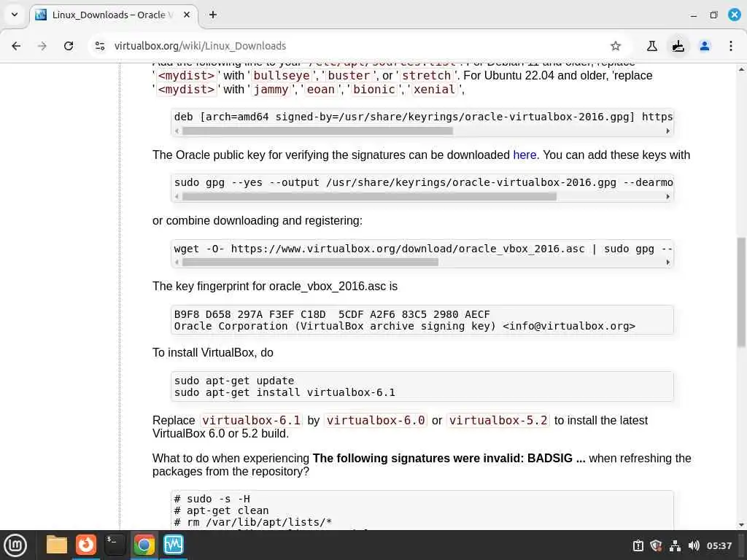Viewport: 747px width, 560px height.
Task: Click horizontal scrollbar of deb line box
Action: pyautogui.click(x=317, y=131)
